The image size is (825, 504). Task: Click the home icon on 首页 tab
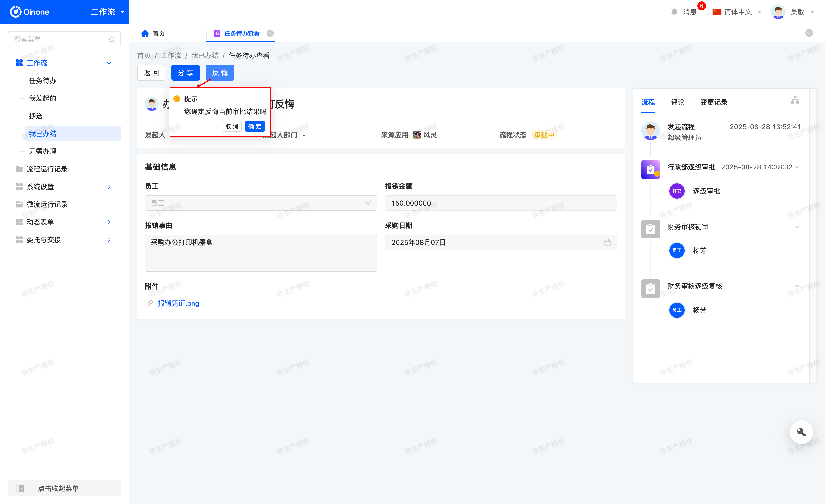145,33
